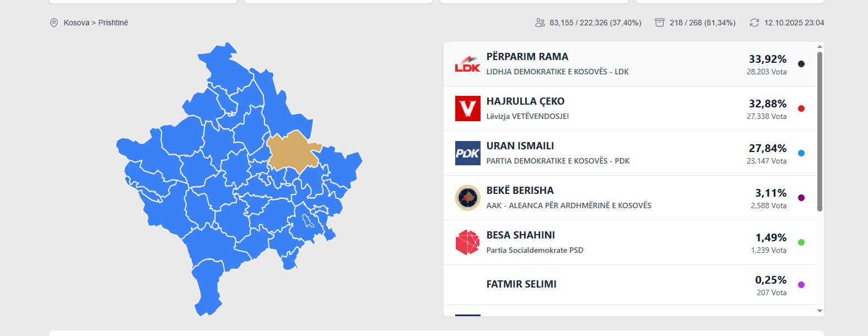The height and width of the screenshot is (336, 868).
Task: Click the green dot for Besa Shahini
Action: click(x=801, y=242)
